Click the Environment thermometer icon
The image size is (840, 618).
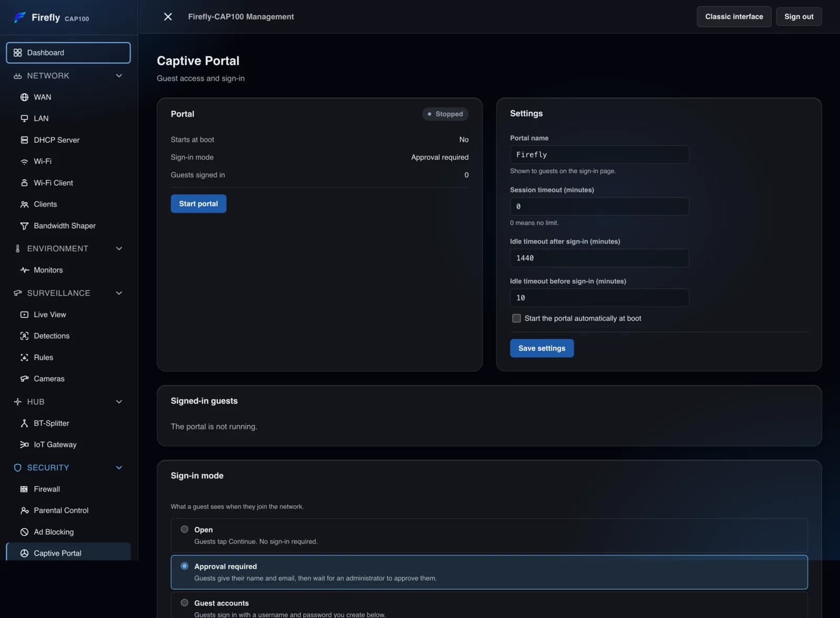(17, 248)
